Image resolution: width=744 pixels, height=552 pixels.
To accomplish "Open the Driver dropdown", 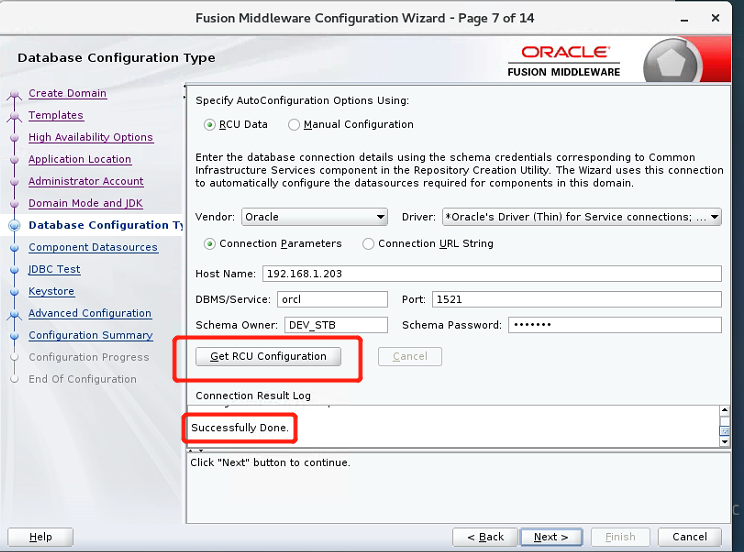I will (582, 217).
